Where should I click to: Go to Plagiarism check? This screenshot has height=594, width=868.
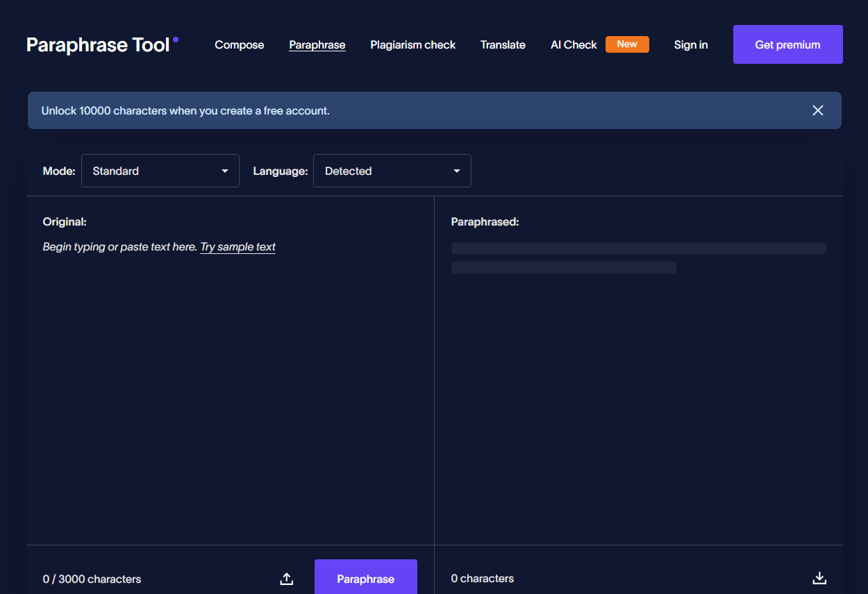(x=413, y=45)
